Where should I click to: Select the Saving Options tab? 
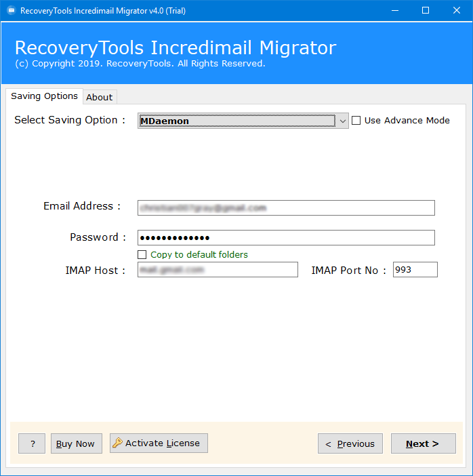(x=44, y=96)
